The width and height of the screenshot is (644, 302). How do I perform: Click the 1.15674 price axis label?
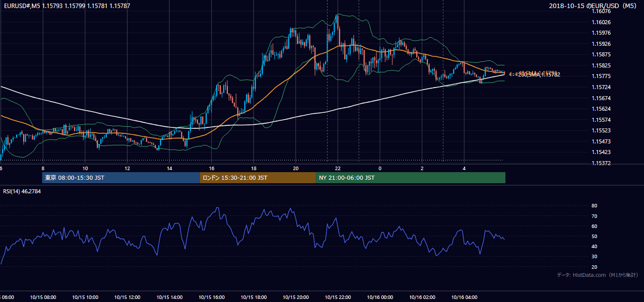pyautogui.click(x=602, y=98)
